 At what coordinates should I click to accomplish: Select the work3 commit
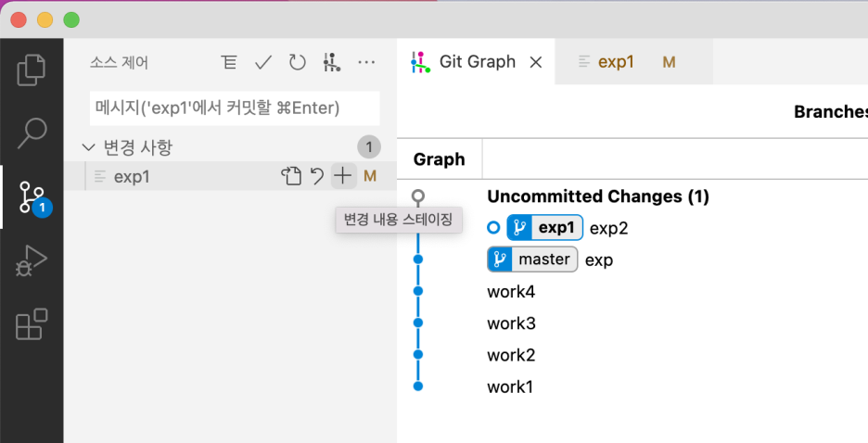[x=511, y=323]
